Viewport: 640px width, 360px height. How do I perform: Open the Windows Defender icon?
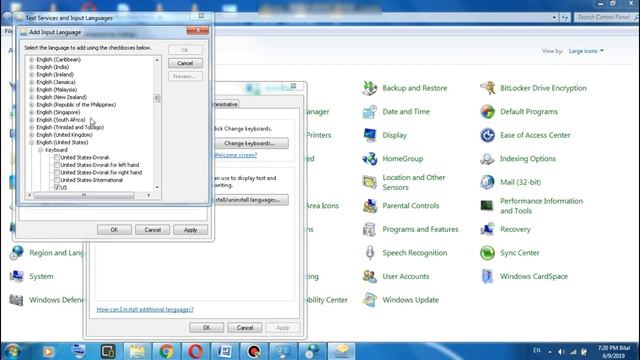pos(16,300)
